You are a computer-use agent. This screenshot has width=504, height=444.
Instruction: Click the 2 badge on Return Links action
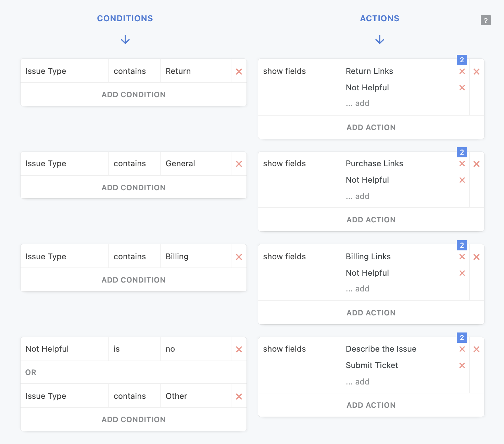tap(462, 60)
